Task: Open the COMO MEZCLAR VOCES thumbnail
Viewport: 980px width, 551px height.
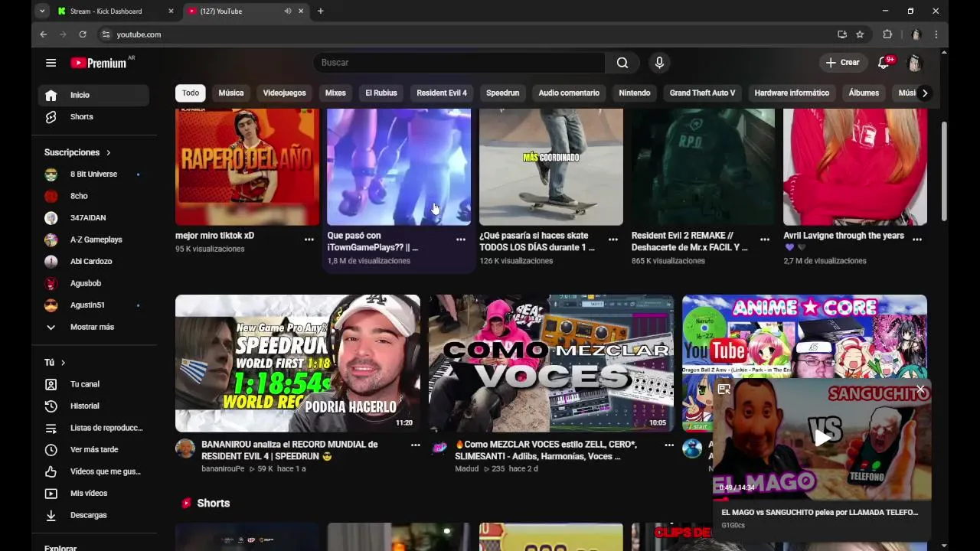Action: 551,364
